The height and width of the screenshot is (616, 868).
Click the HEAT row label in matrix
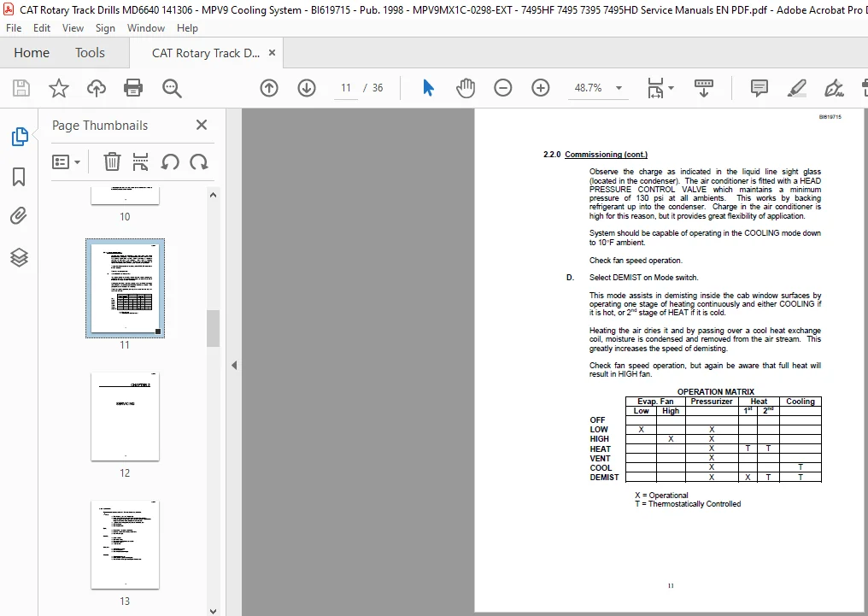tap(600, 449)
